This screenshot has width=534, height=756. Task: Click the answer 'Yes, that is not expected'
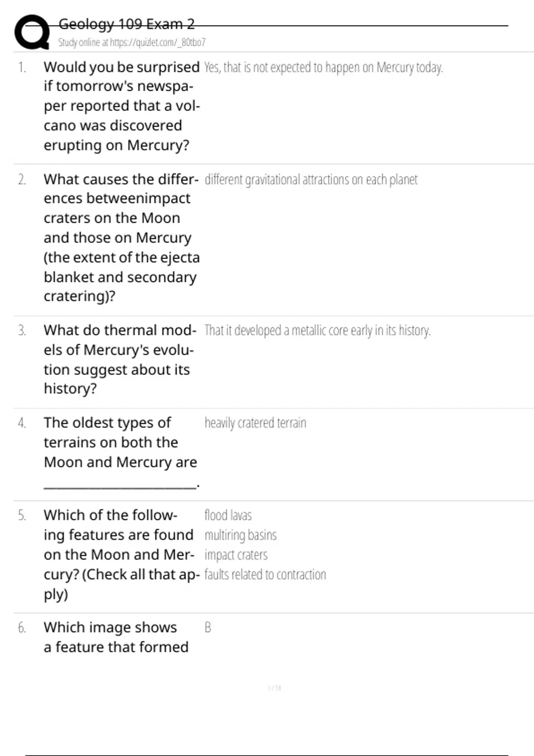click(324, 68)
